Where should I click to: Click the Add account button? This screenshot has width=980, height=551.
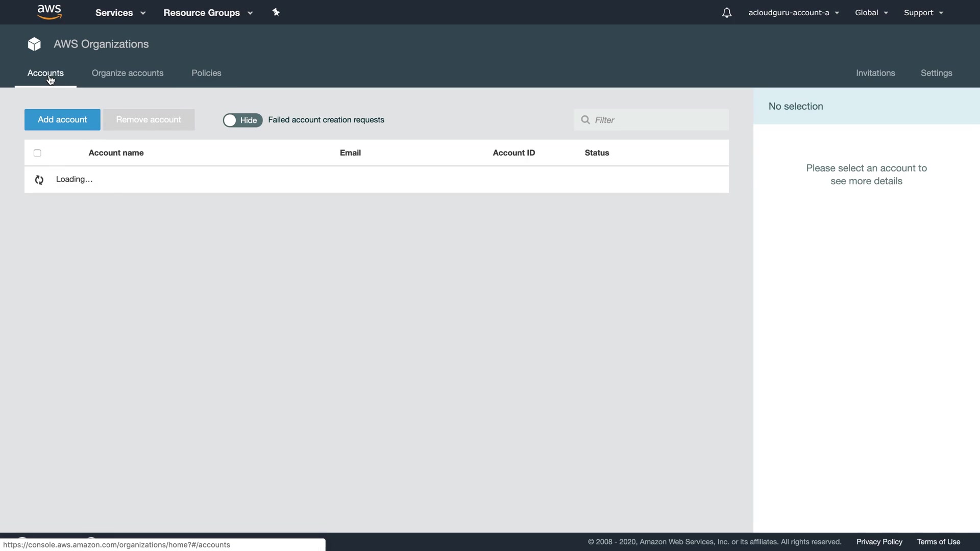62,119
